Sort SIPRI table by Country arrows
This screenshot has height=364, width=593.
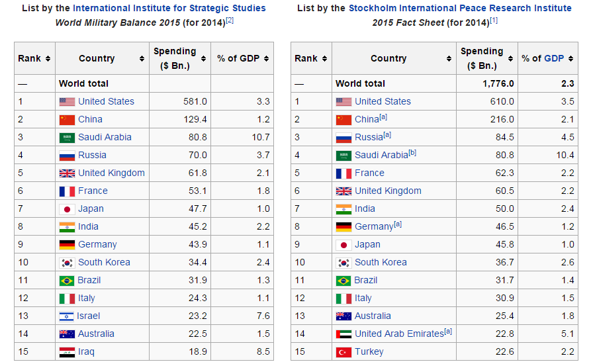click(449, 59)
